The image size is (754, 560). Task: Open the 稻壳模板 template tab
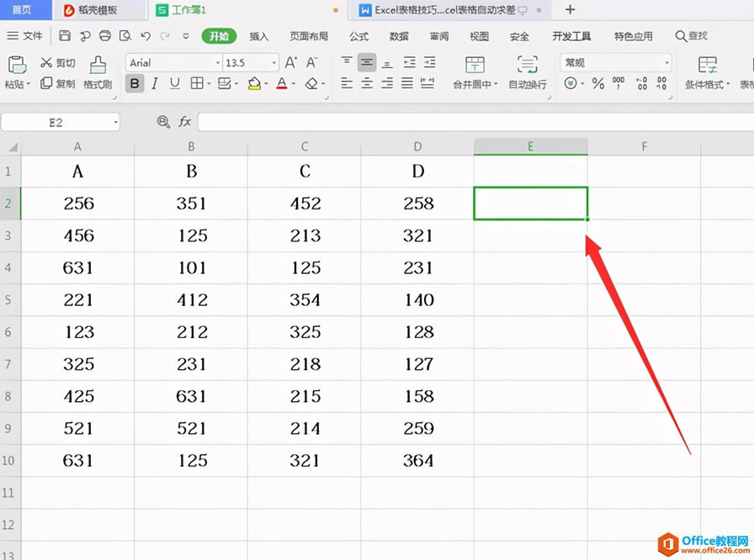99,9
